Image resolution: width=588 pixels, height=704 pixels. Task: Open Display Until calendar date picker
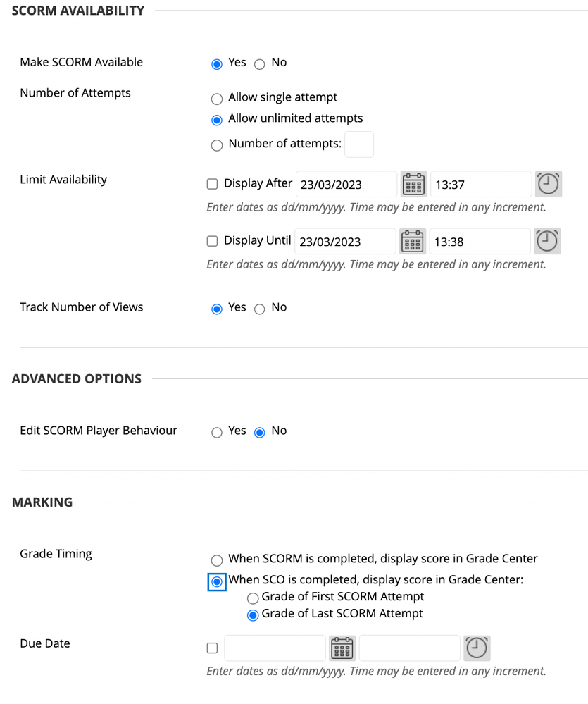coord(413,241)
